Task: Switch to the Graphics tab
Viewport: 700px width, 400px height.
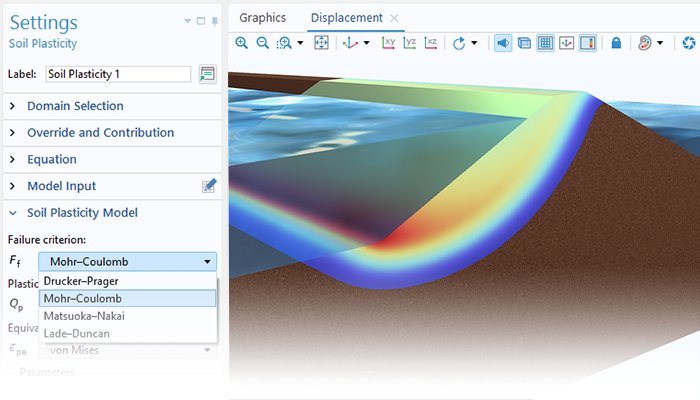Action: (262, 18)
